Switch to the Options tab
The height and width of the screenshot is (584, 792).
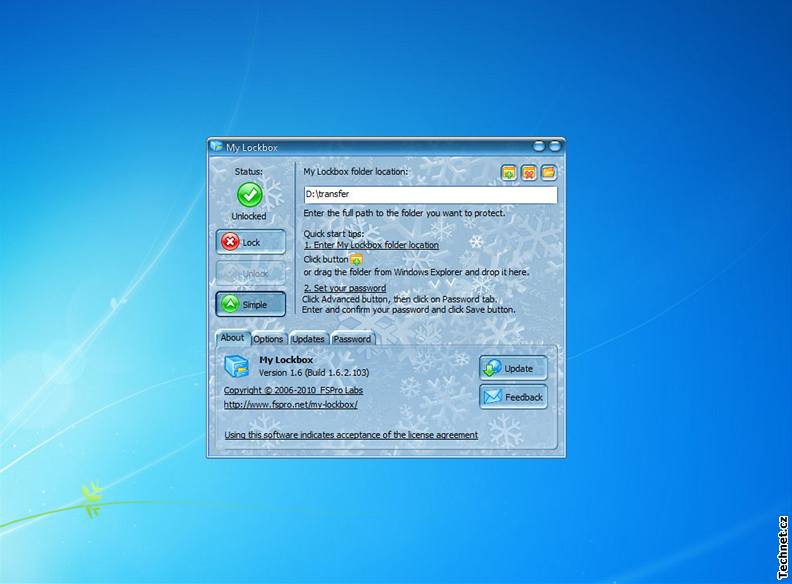pos(268,339)
